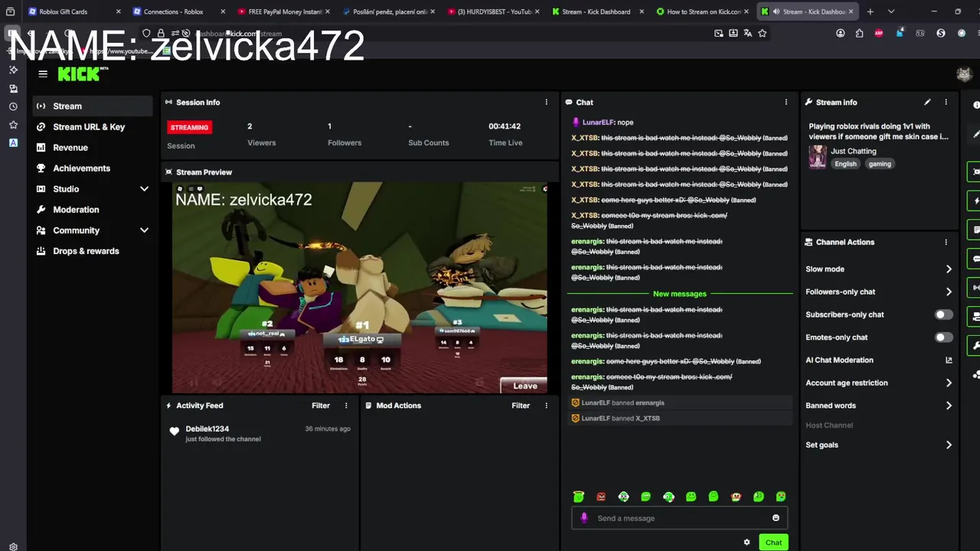Open Stream info three-dot options

pos(946,102)
